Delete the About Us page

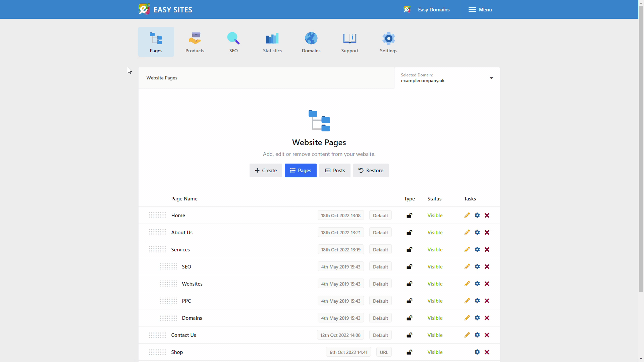(x=487, y=232)
